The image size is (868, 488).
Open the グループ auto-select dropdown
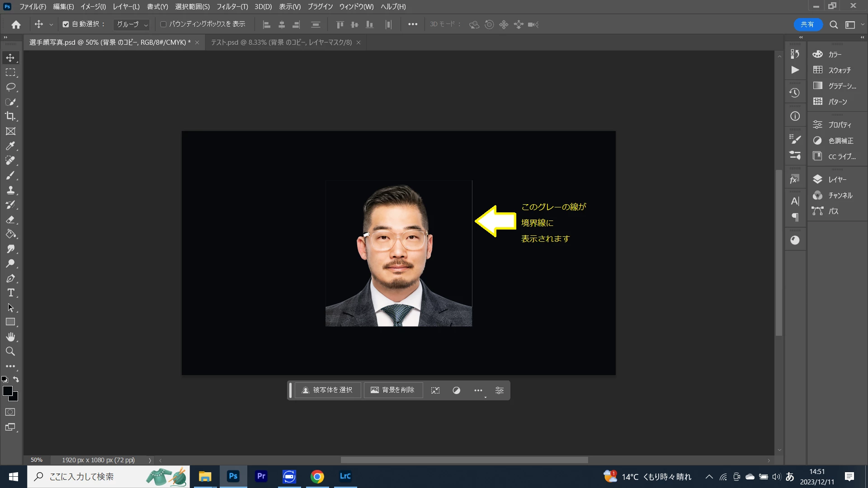[132, 24]
